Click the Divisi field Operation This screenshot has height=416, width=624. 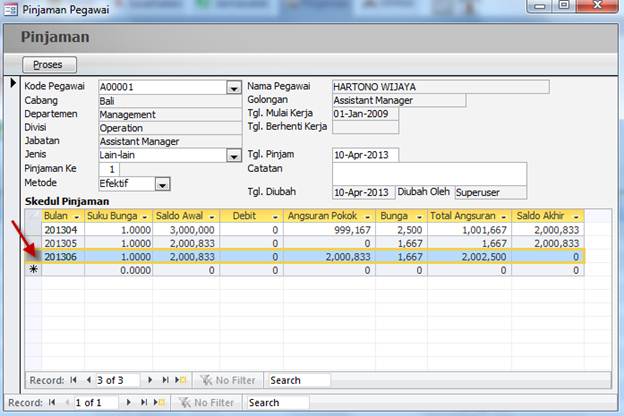pyautogui.click(x=170, y=128)
